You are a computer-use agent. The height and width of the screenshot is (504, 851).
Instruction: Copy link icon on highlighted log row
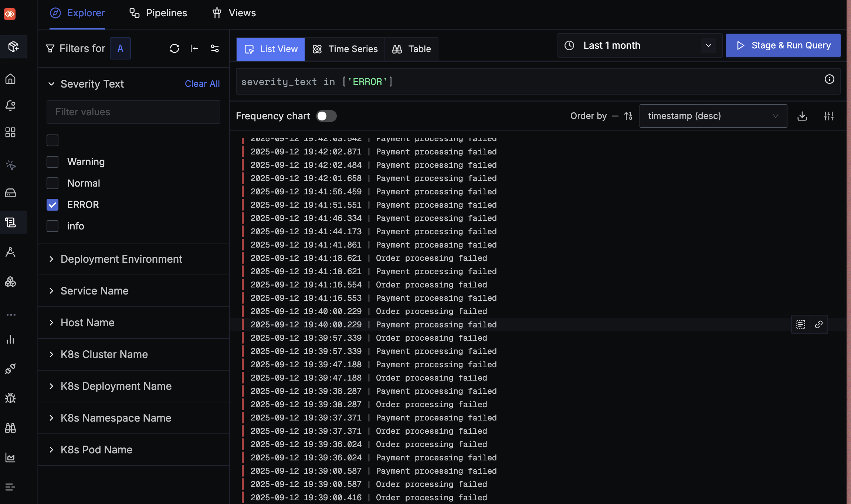[818, 324]
